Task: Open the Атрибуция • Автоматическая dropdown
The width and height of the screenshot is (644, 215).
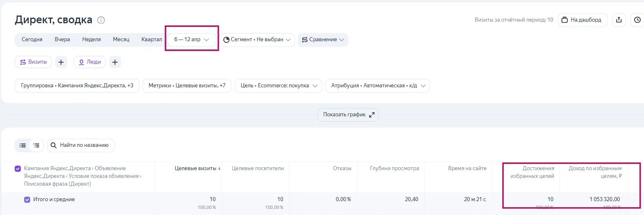Action: (x=378, y=86)
